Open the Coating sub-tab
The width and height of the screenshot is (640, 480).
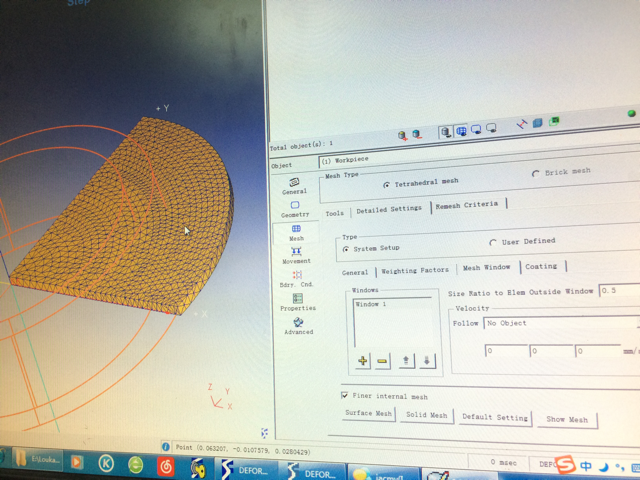541,267
